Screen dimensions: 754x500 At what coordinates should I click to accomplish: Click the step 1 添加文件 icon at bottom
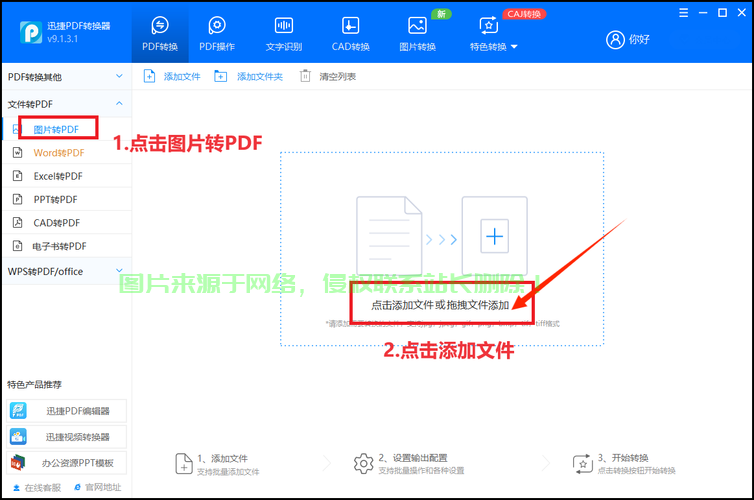[x=184, y=464]
